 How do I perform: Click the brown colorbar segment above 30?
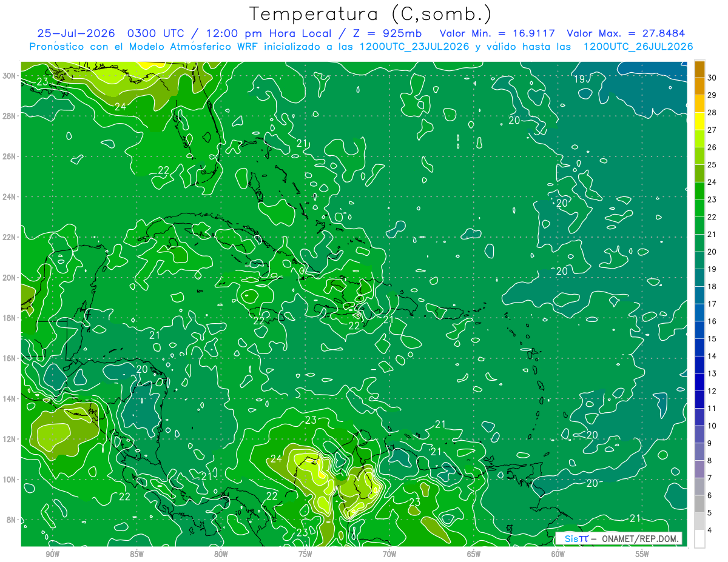[699, 69]
